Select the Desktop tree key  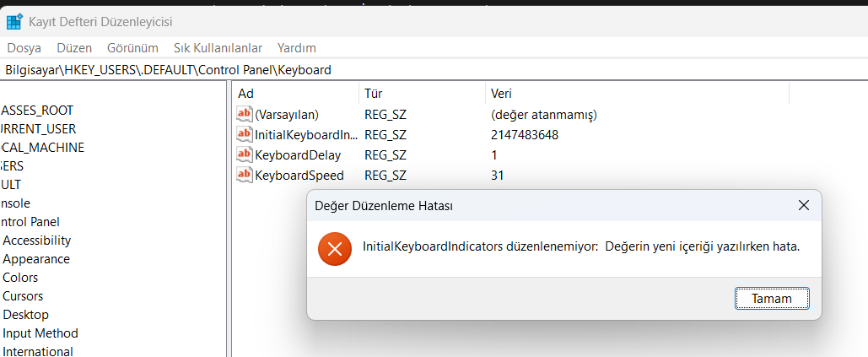pos(26,315)
